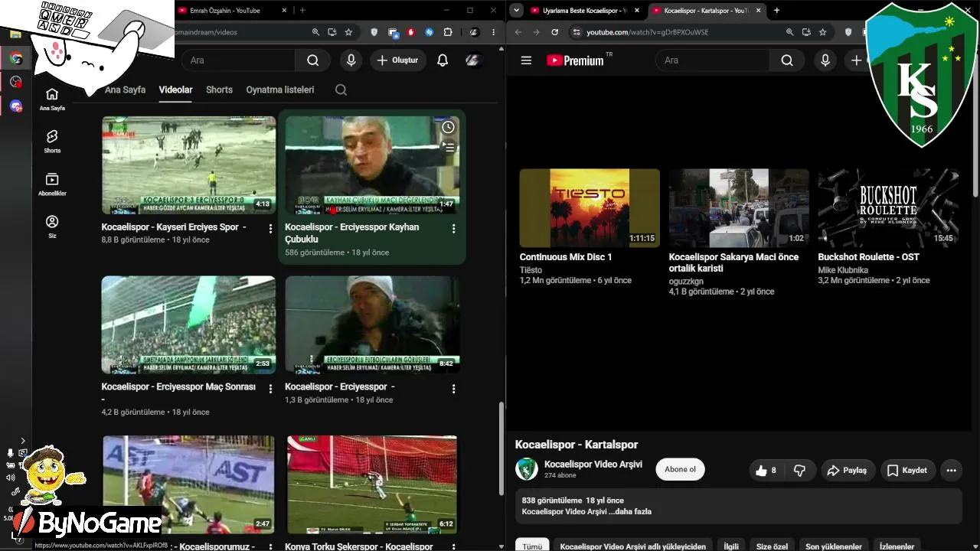Screen dimensions: 980x551
Task: Open Chrome three-dot menu in left window
Action: [x=493, y=32]
